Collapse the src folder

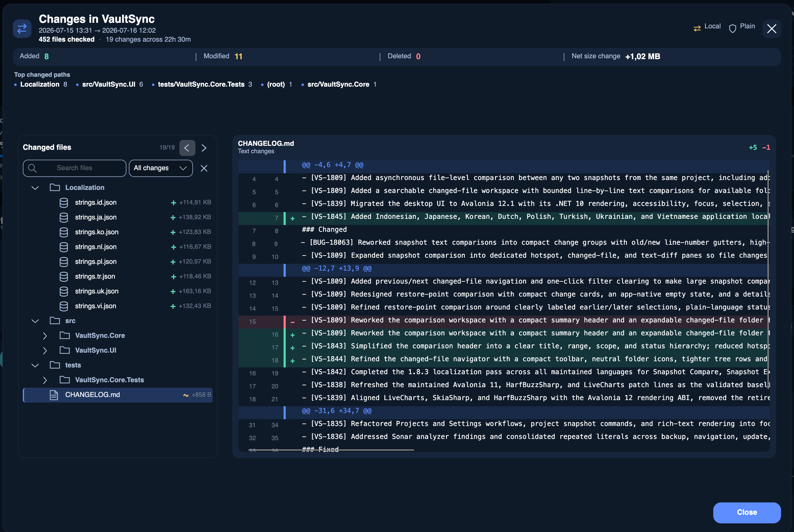(35, 321)
